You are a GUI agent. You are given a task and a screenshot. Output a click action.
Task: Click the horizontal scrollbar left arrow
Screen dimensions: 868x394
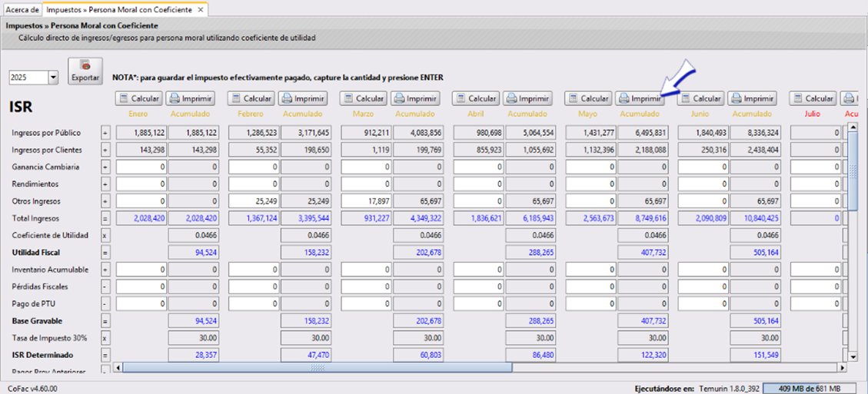(x=118, y=368)
